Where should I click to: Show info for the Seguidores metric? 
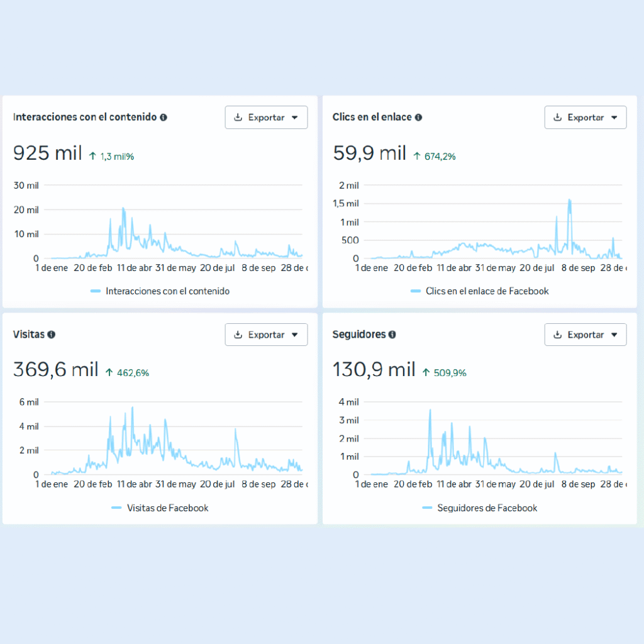(392, 335)
